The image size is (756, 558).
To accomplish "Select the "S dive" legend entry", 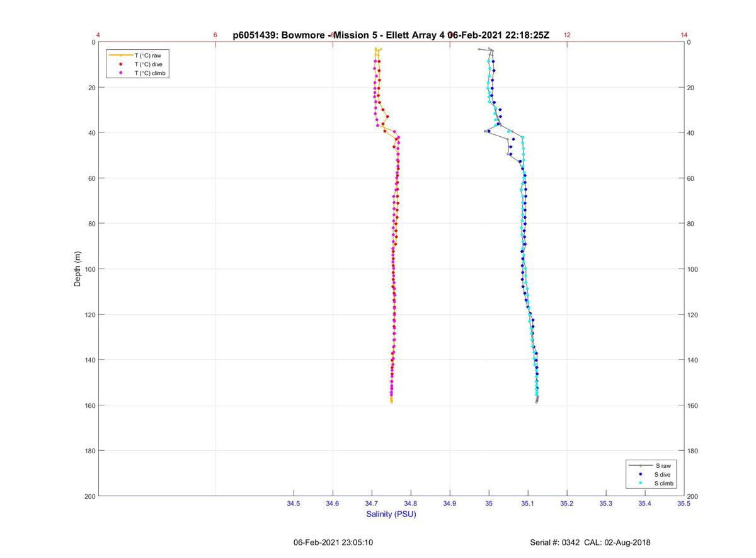I will [x=663, y=474].
